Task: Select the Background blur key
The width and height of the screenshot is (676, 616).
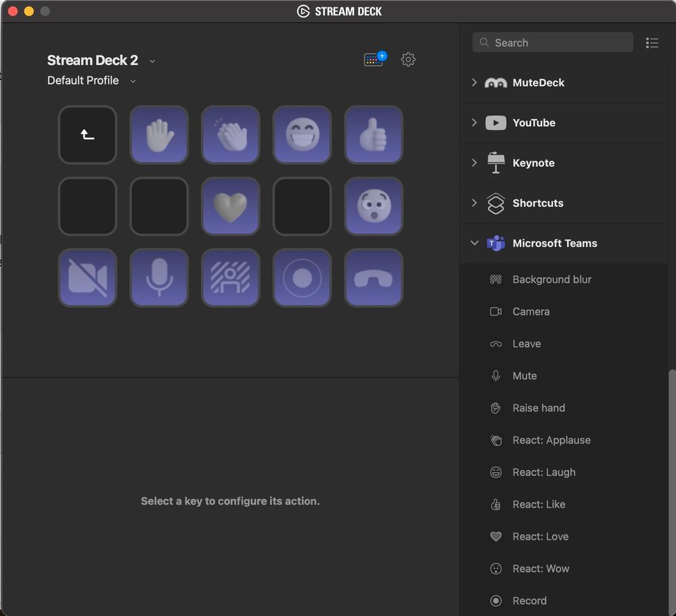Action: pyautogui.click(x=230, y=277)
